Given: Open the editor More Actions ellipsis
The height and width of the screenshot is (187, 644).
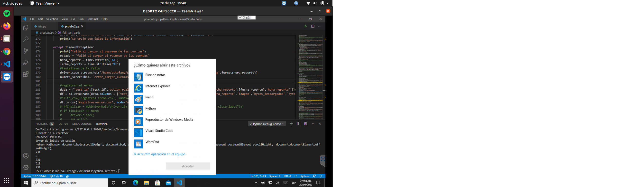Looking at the screenshot, I should tap(320, 26).
